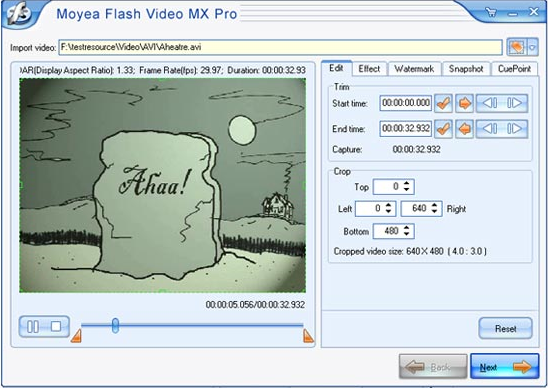
Task: Switch to the Effect tab
Action: pos(369,69)
